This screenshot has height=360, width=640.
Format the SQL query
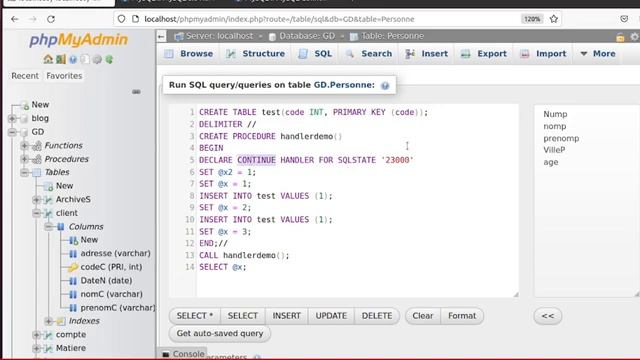462,316
